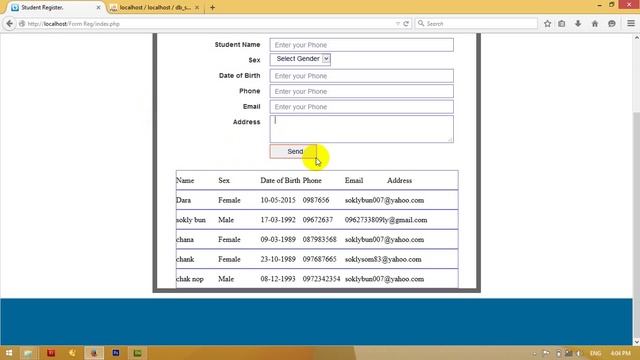640x360 pixels.
Task: Select the name chank in table
Action: pyautogui.click(x=185, y=259)
